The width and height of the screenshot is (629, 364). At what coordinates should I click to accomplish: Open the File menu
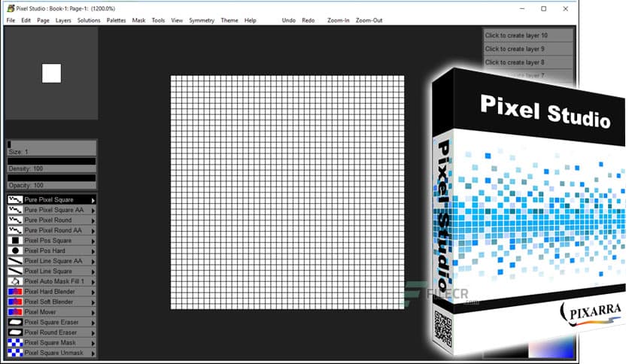tap(11, 20)
